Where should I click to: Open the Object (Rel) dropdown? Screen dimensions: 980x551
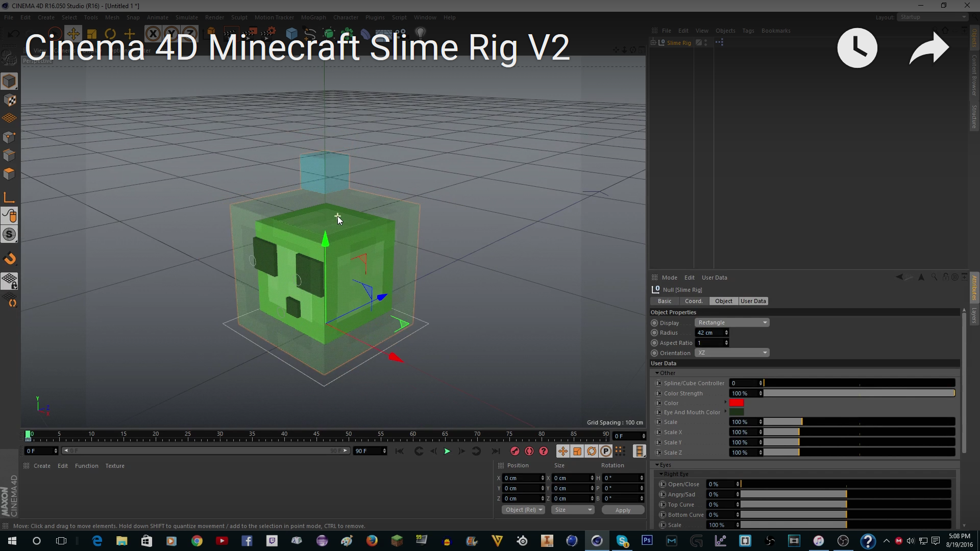[x=524, y=510]
